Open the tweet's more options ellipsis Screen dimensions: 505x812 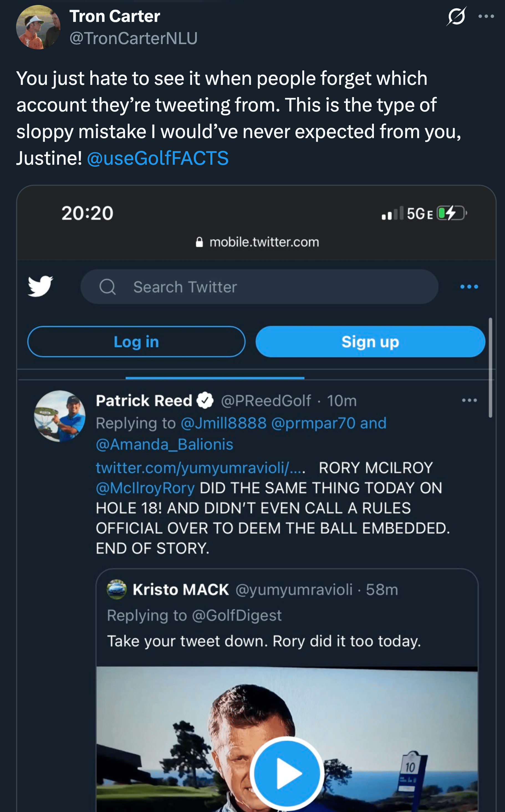[486, 16]
